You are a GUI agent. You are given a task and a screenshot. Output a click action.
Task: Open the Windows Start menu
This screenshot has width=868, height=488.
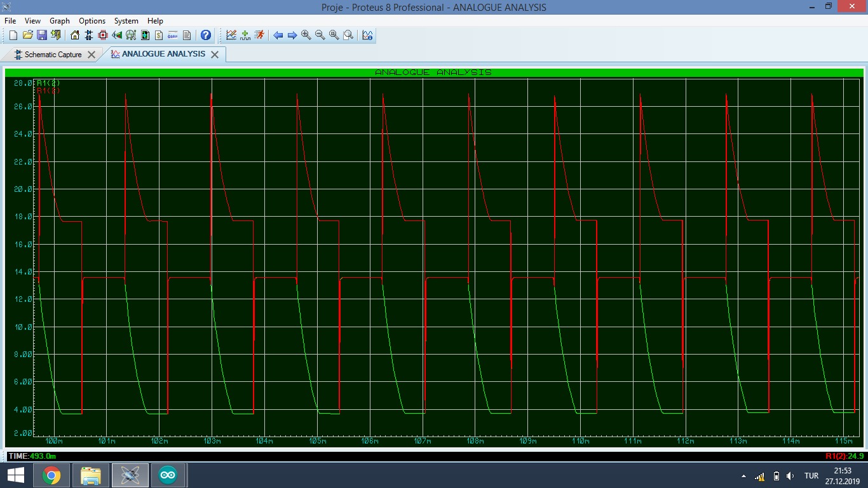tap(15, 475)
